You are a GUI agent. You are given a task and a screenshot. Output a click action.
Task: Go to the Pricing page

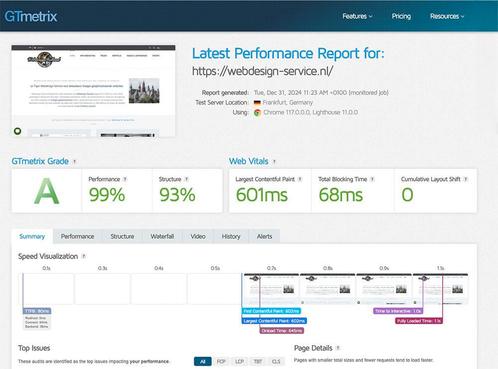401,16
